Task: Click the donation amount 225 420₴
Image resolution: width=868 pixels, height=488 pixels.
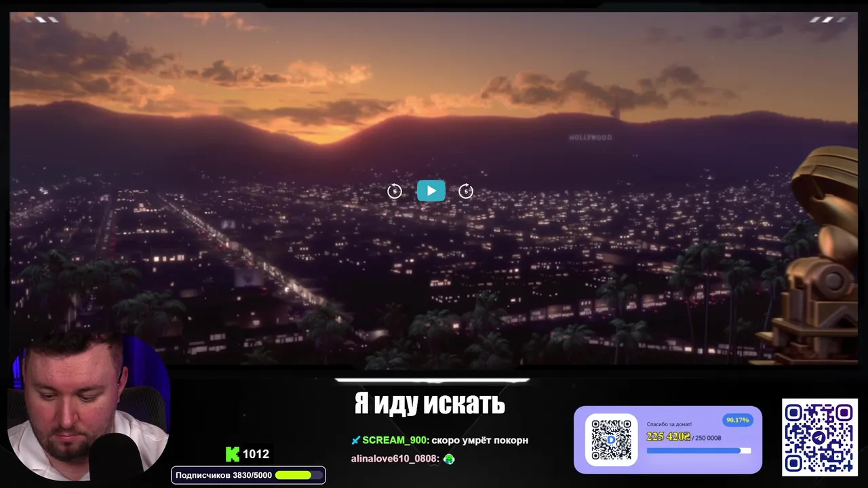Action: point(668,436)
